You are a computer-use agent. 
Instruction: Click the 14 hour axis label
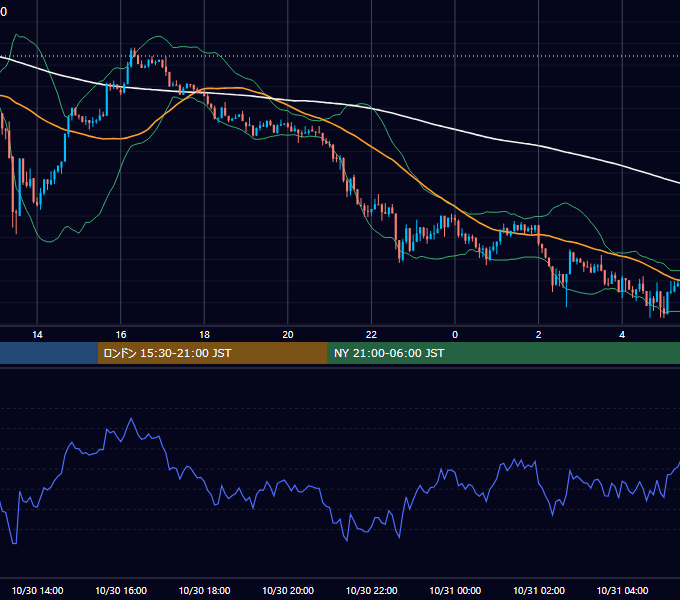point(37,335)
